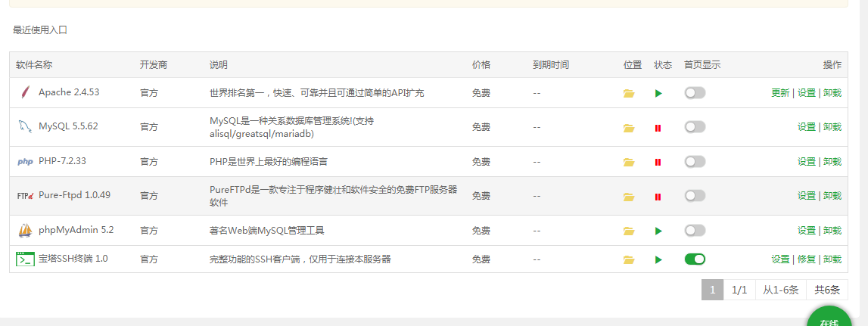Open the PHP-7.2.33 folder icon
The width and height of the screenshot is (868, 326).
coord(628,162)
